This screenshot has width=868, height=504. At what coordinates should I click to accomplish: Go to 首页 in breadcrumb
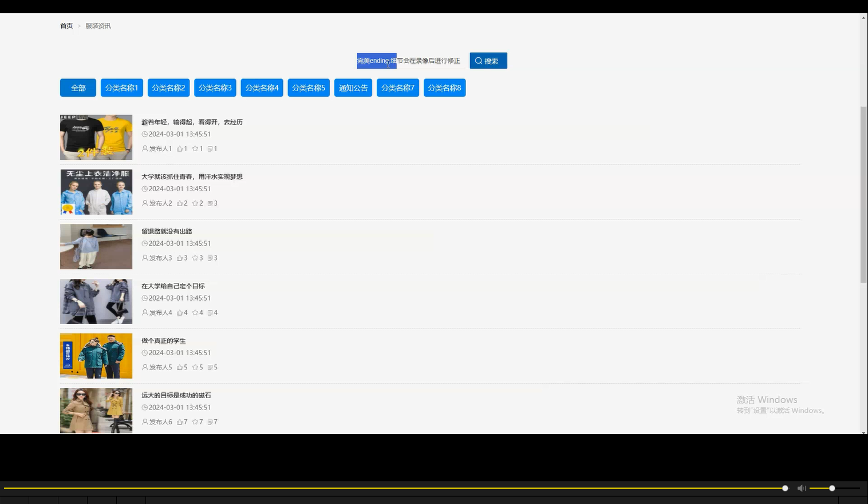pos(66,26)
